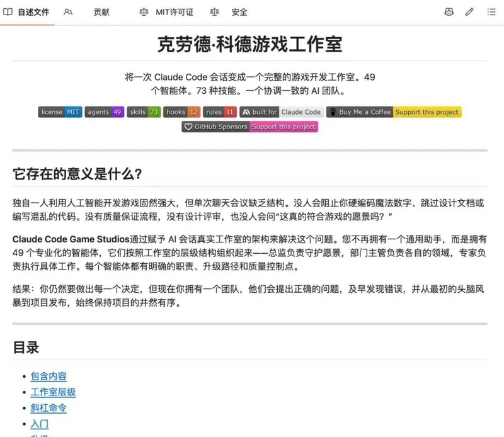Follow the 斜杠命令 link
This screenshot has width=504, height=437.
[49, 408]
